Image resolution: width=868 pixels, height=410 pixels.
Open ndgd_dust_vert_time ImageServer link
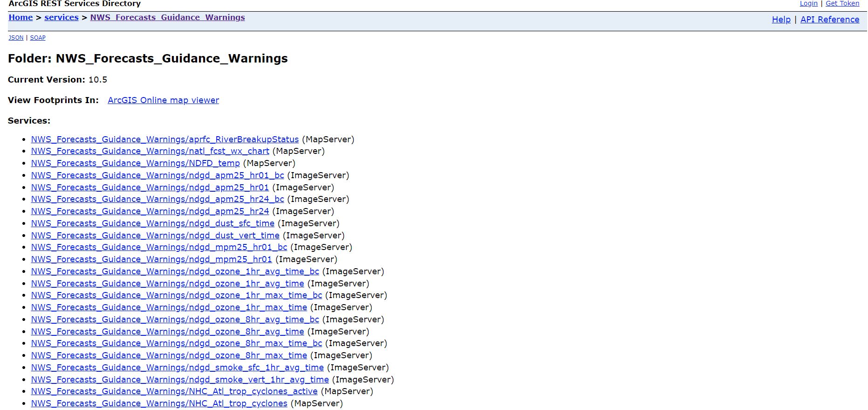point(155,236)
